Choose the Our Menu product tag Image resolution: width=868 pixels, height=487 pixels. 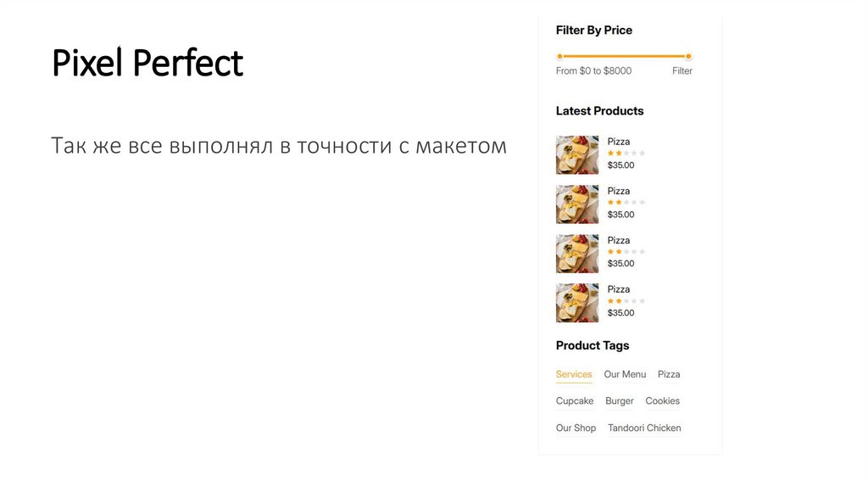[x=625, y=374]
